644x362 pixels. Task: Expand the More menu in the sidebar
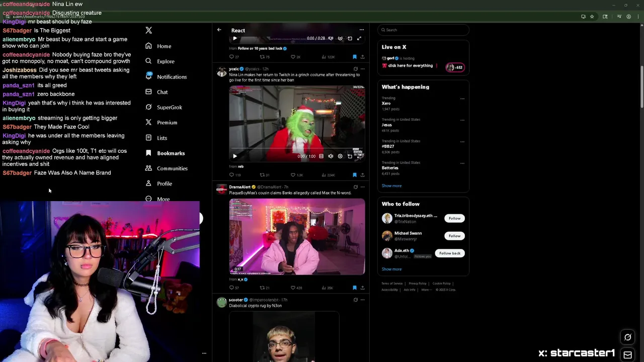pyautogui.click(x=157, y=199)
